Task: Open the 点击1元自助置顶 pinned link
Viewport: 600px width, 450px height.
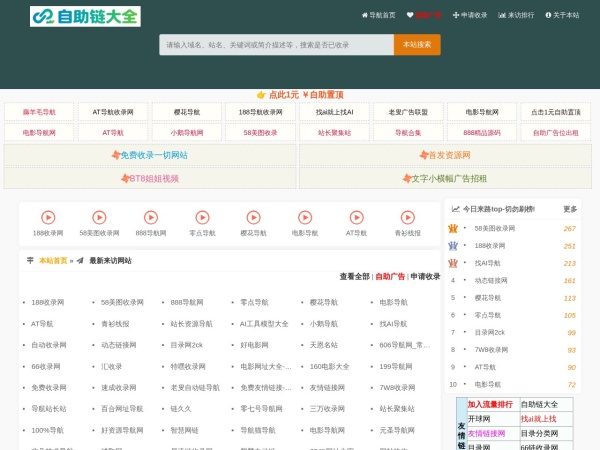Action: (x=556, y=112)
